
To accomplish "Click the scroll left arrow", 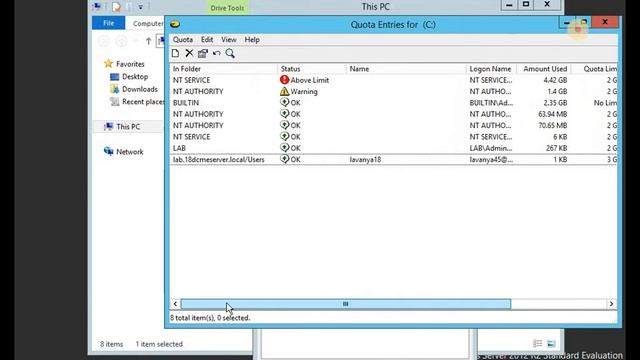I will click(x=175, y=304).
